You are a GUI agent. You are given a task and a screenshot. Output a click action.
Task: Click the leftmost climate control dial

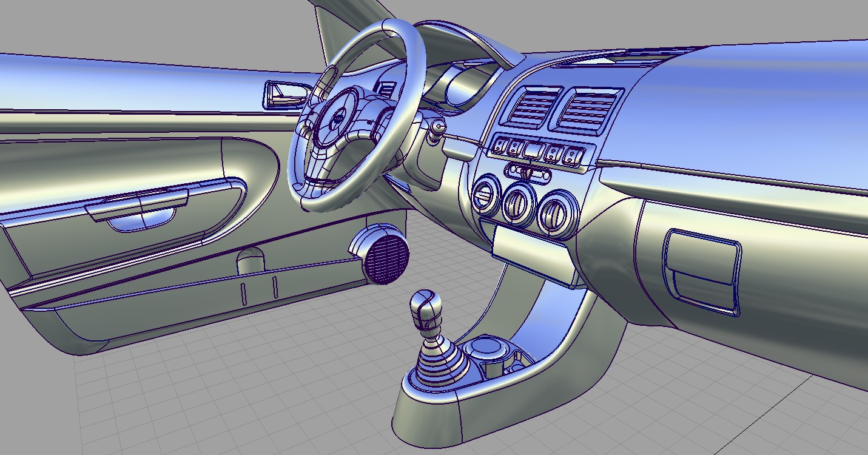pos(485,195)
